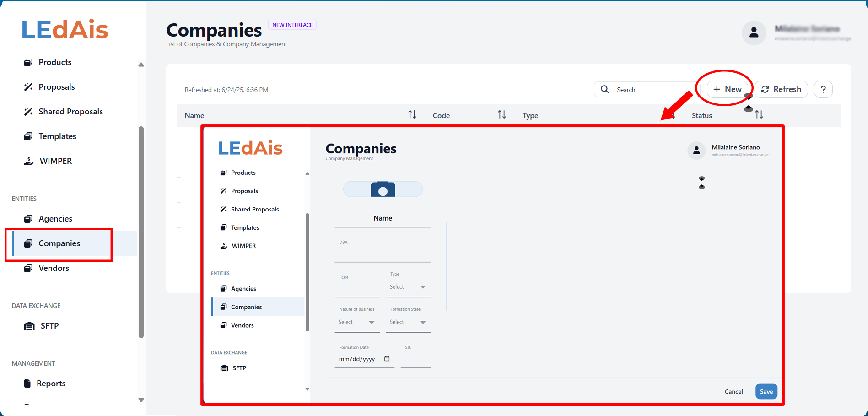Sort by the Name column arrows
This screenshot has height=416, width=868.
[412, 114]
